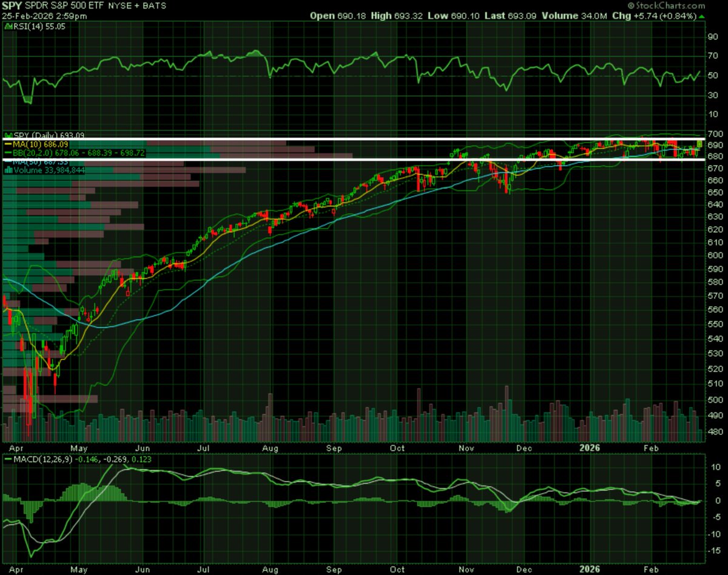Click the 500 price axis label

click(715, 400)
